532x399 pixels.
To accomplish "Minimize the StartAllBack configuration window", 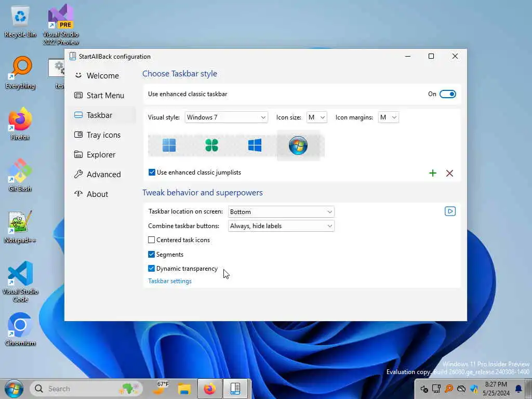I will coord(408,56).
